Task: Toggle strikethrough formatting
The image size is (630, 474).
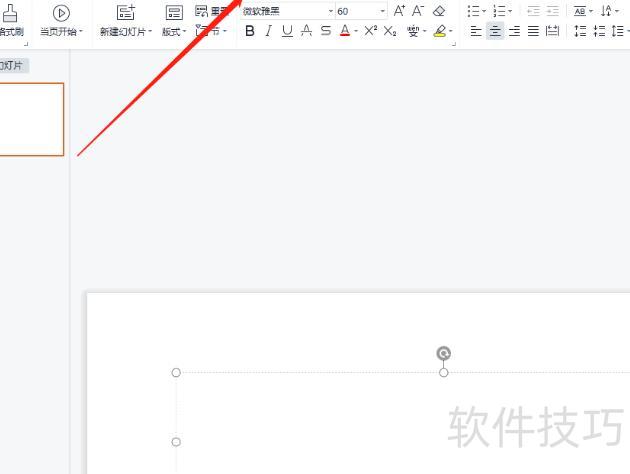Action: point(326,31)
